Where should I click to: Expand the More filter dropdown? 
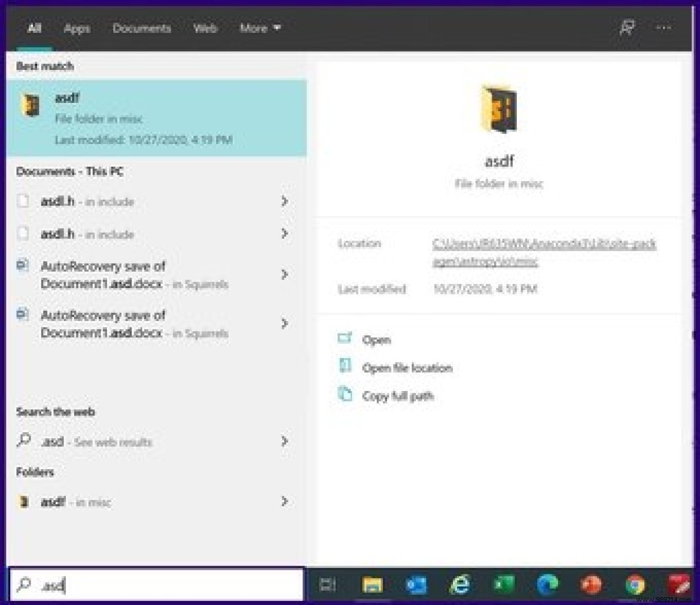click(x=260, y=28)
